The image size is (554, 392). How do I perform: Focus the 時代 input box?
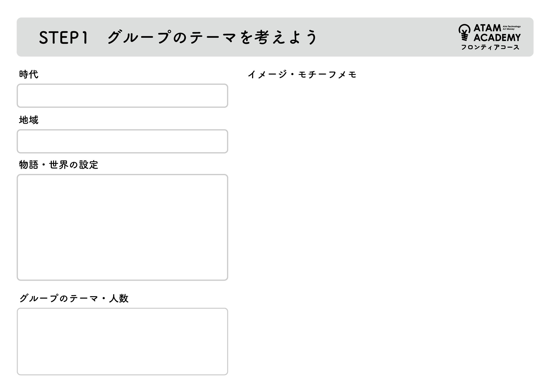click(x=122, y=96)
